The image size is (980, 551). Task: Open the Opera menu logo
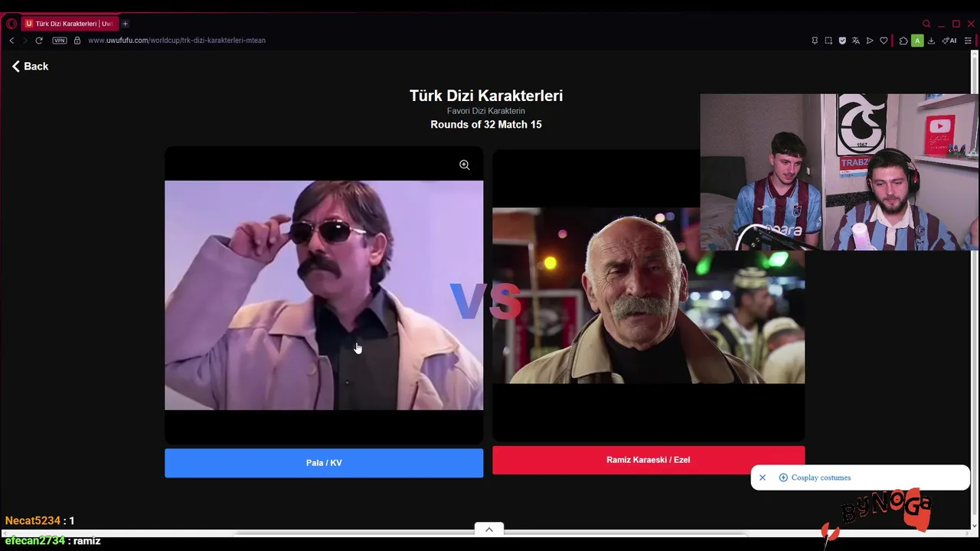[11, 24]
